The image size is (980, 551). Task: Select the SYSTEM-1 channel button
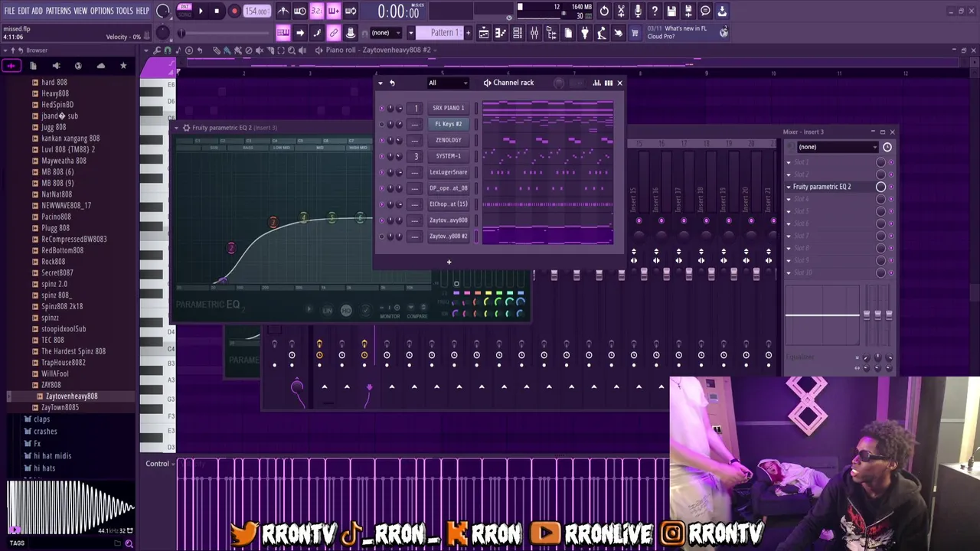448,156
